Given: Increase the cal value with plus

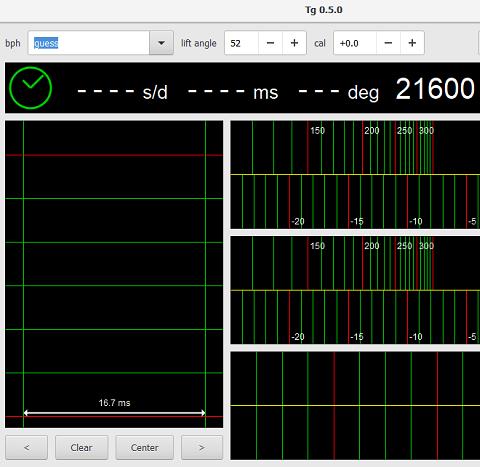Looking at the screenshot, I should 412,43.
